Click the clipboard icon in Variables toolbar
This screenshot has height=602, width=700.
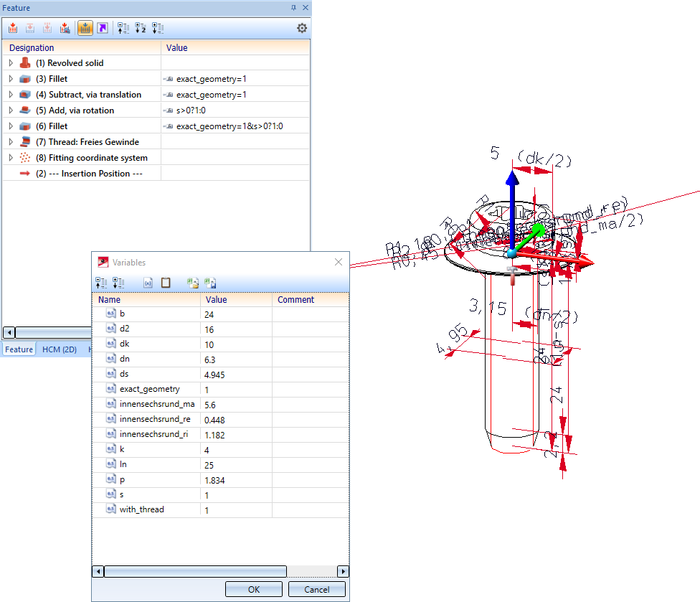pyautogui.click(x=166, y=283)
